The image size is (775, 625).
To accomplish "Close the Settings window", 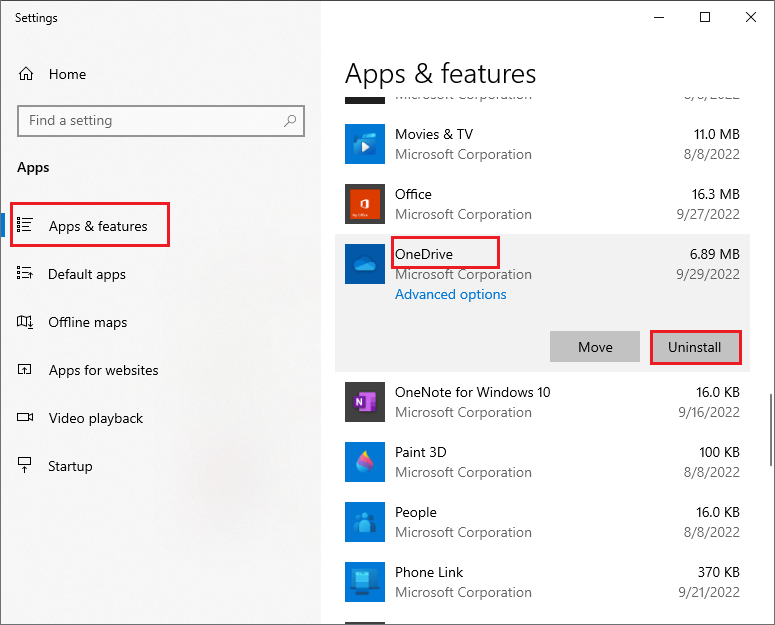I will coord(751,17).
